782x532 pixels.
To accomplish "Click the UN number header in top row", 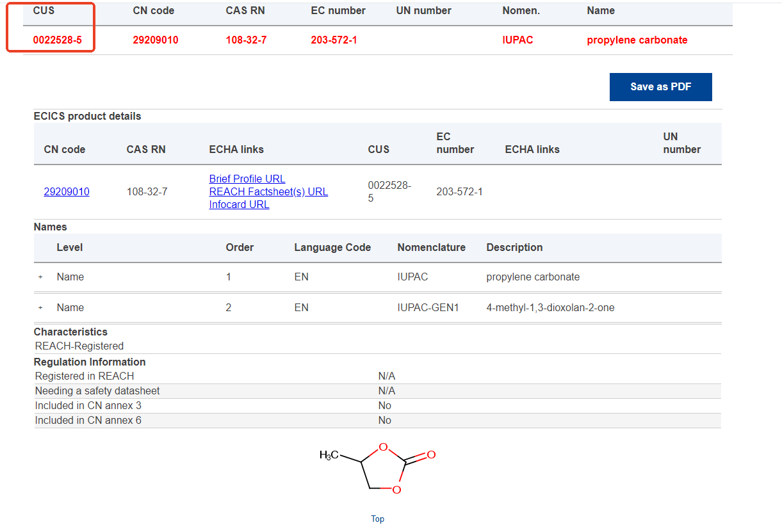I will (x=423, y=11).
